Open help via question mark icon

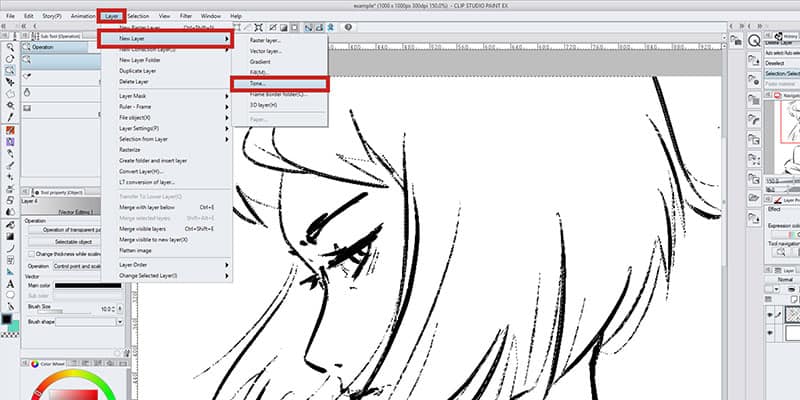click(x=348, y=27)
